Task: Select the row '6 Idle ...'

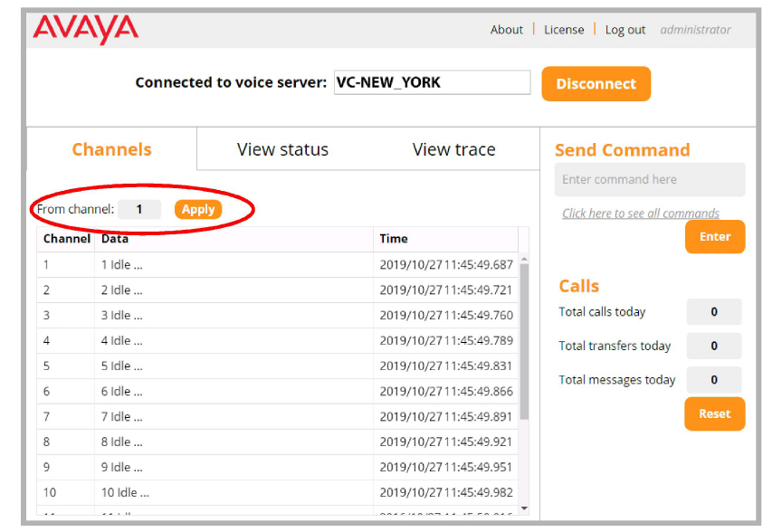Action: point(277,392)
